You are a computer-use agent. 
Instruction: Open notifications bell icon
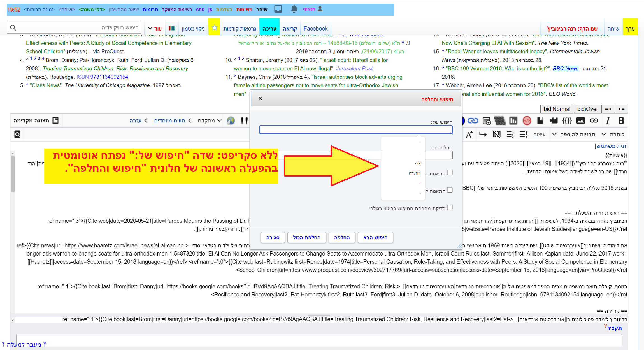(294, 9)
